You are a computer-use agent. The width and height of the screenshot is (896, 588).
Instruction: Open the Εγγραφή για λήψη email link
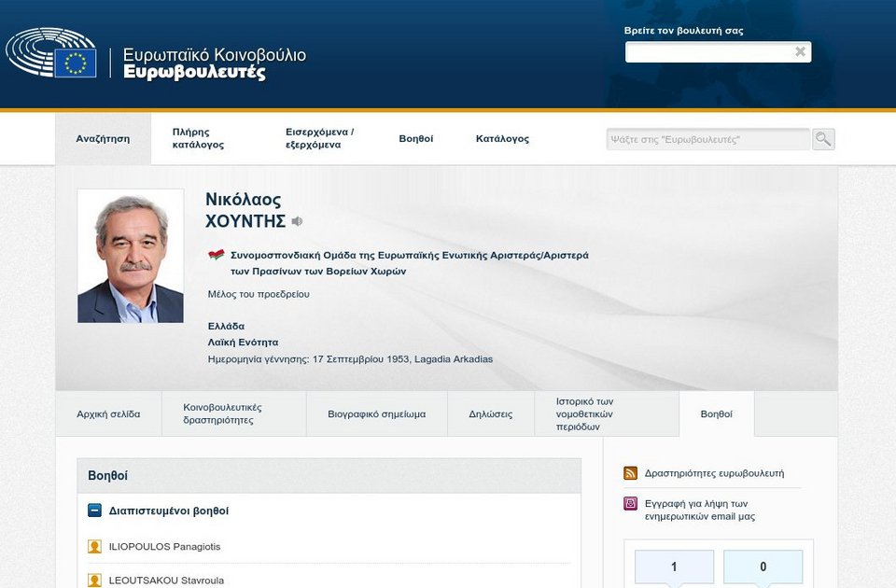click(x=700, y=510)
